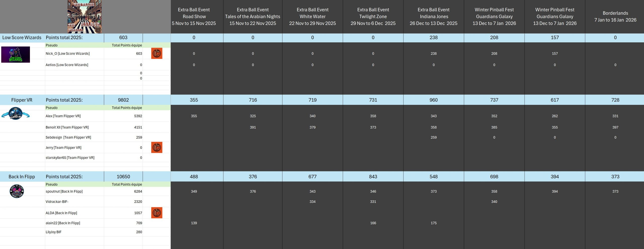The image size is (644, 249).
Task: Select the Borderlands event column header
Action: click(x=615, y=16)
